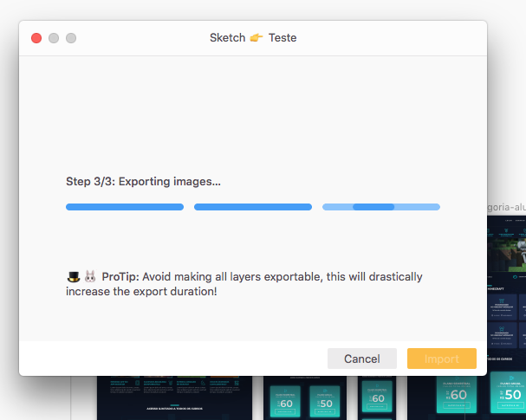Select the Minecraft artboard behind the dialog
Screen dimensions: 526x420
click(x=507, y=295)
